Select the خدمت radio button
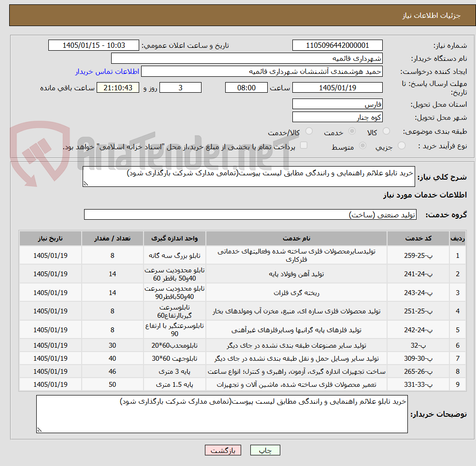Image resolution: width=476 pixels, height=466 pixels. [352, 131]
